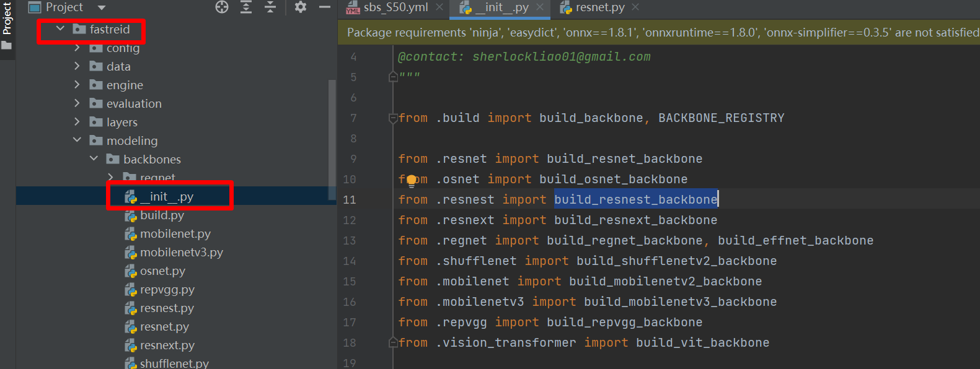This screenshot has width=980, height=369.
Task: Open resnest.py in project tree
Action: [167, 308]
